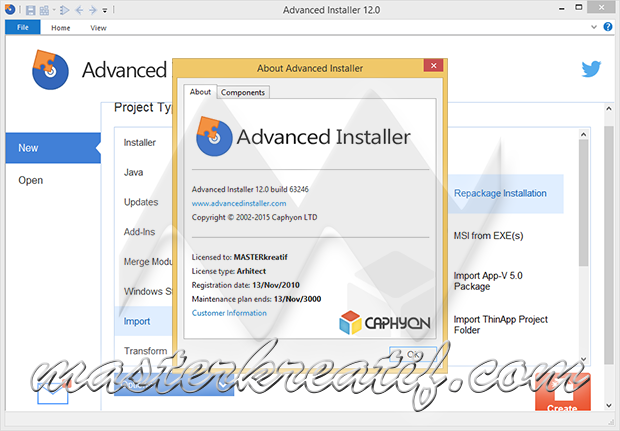
Task: Select Open in the left sidebar
Action: [x=30, y=180]
